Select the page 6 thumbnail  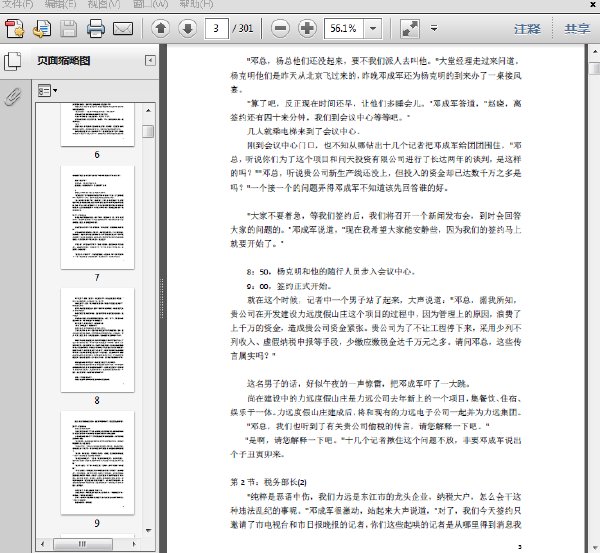point(97,124)
